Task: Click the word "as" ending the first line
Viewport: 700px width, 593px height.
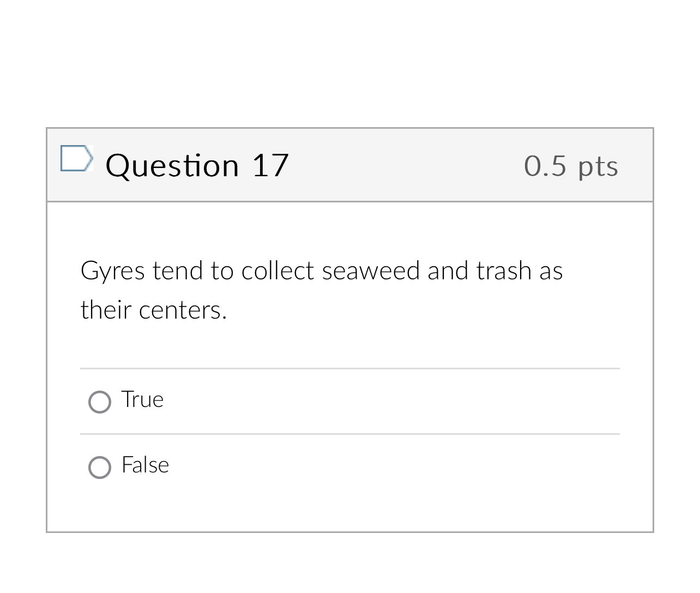Action: click(551, 272)
